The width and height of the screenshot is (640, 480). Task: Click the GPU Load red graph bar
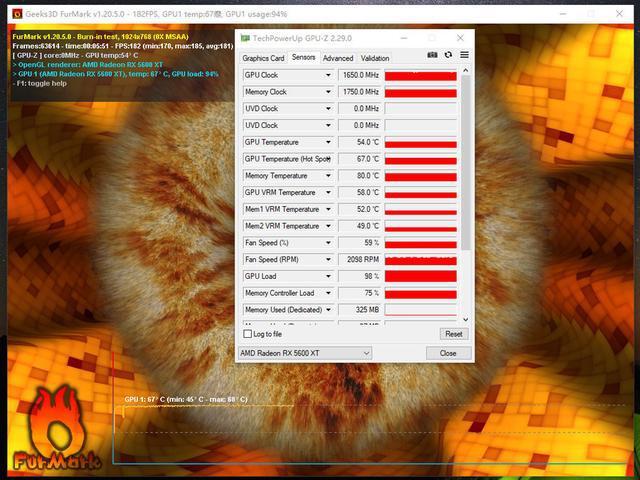tap(420, 276)
